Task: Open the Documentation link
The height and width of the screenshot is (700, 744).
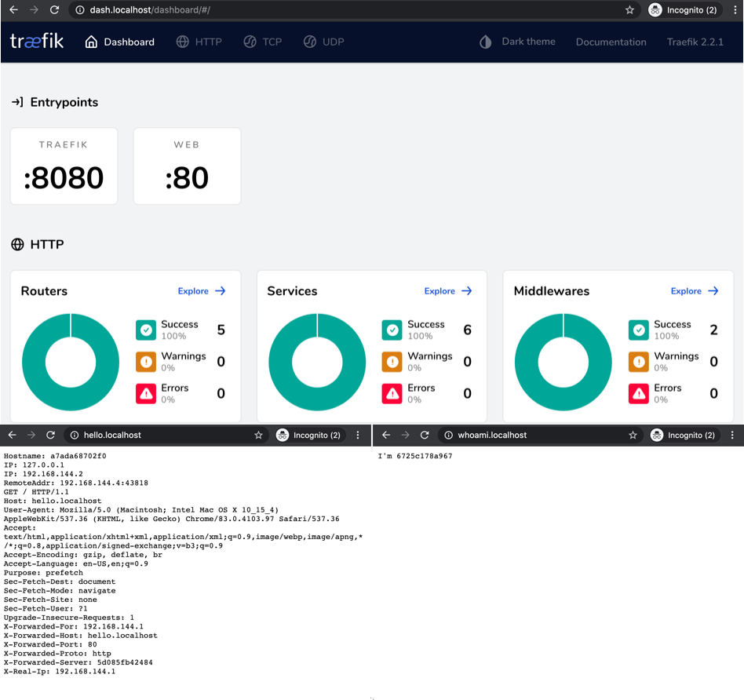Action: (611, 42)
